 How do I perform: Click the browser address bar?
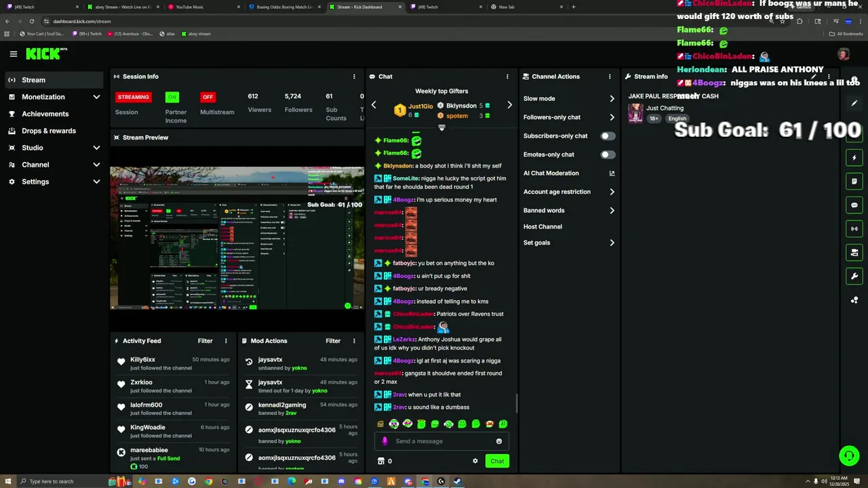pyautogui.click(x=407, y=21)
